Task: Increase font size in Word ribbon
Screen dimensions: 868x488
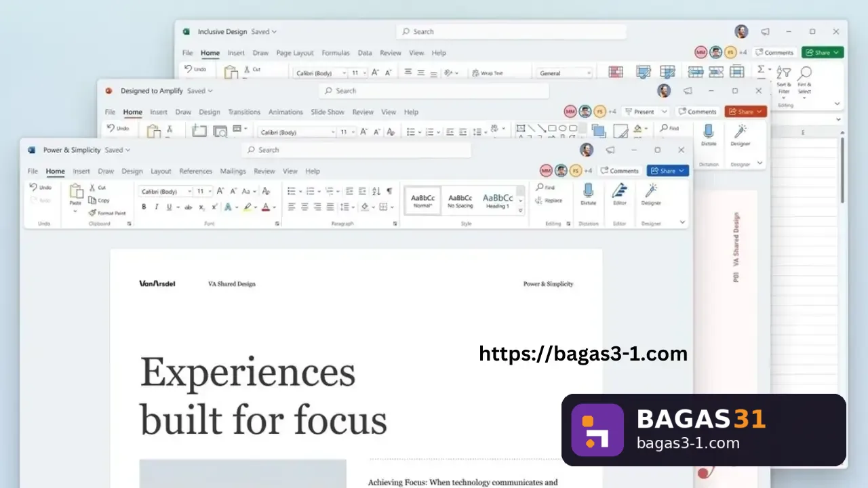Action: click(x=220, y=191)
